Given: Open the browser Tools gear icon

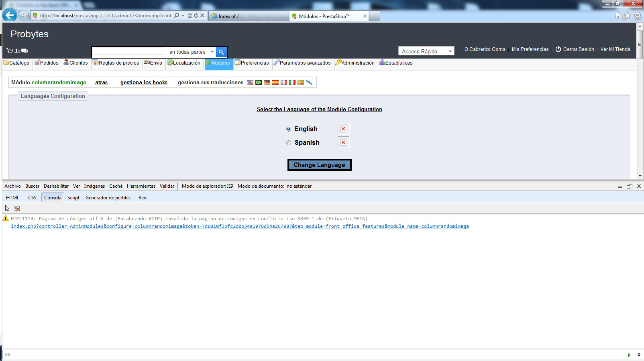Looking at the screenshot, I should pyautogui.click(x=638, y=16).
